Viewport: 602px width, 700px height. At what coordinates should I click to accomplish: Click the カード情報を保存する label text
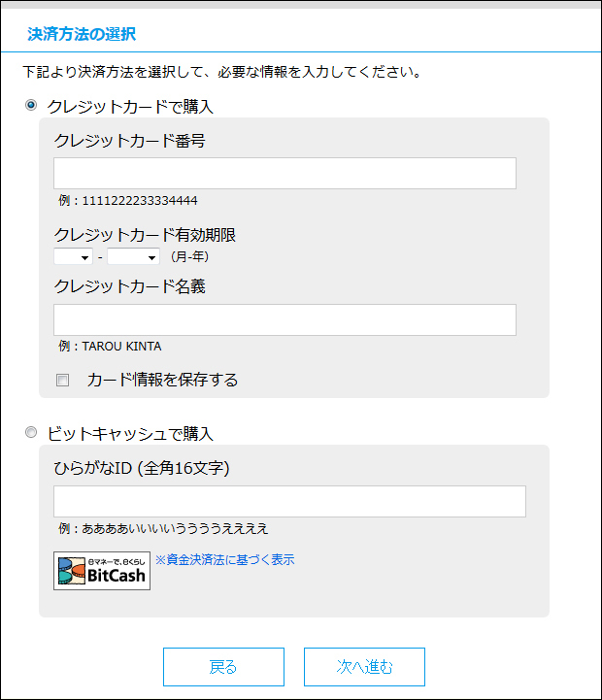(x=162, y=380)
